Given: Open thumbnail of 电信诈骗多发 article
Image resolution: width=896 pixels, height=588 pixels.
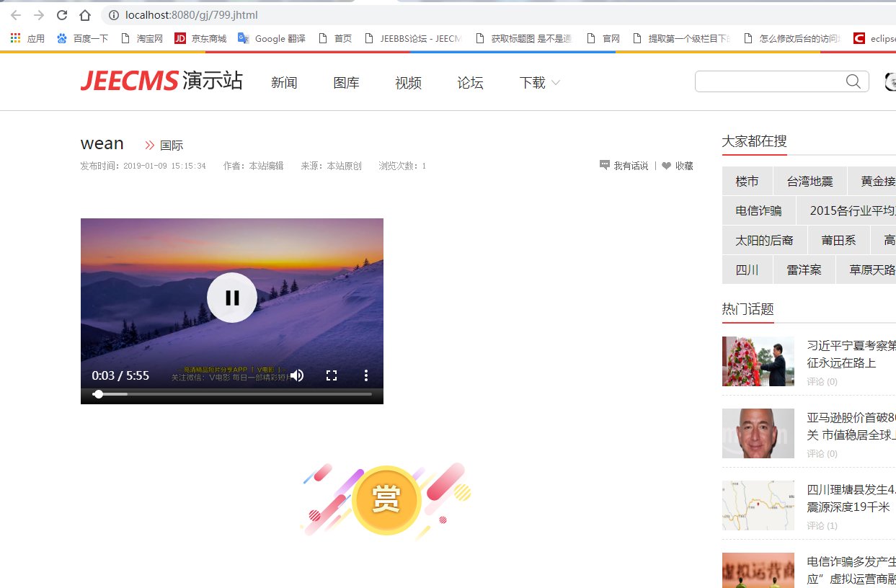Looking at the screenshot, I should (758, 570).
